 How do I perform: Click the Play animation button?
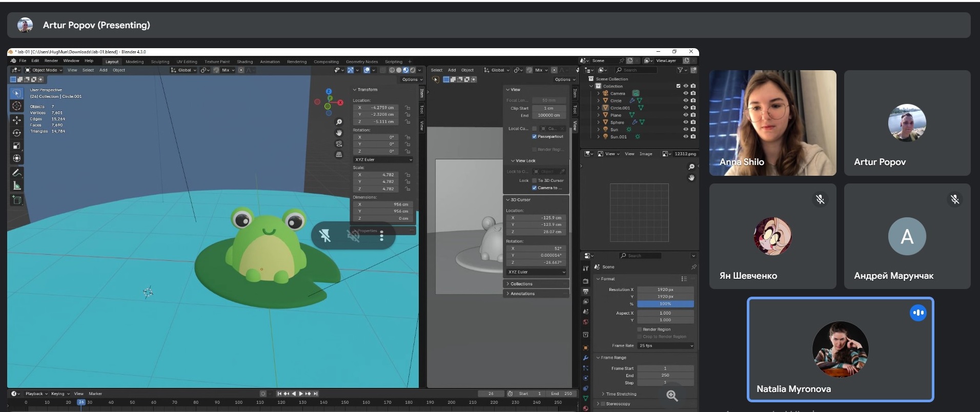tap(301, 394)
